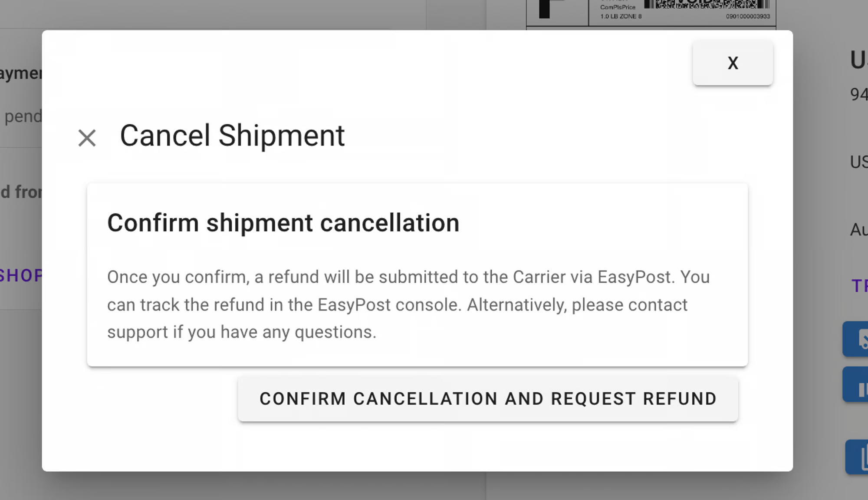Click the bold 'd from' text at left
868x500 pixels.
(x=21, y=192)
